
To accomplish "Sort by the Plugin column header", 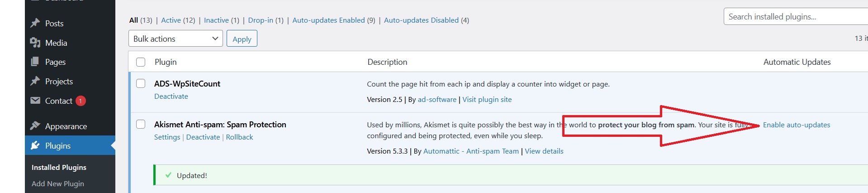I will pos(166,62).
